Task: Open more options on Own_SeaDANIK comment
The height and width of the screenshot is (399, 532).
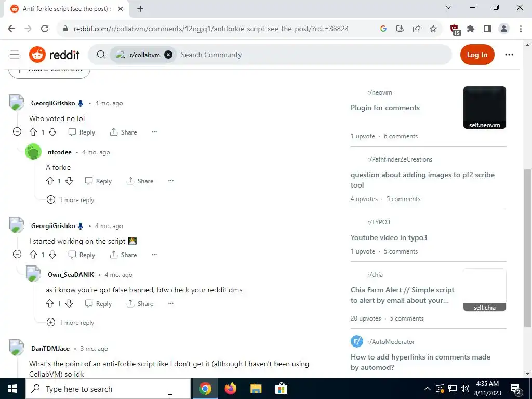Action: (171, 303)
